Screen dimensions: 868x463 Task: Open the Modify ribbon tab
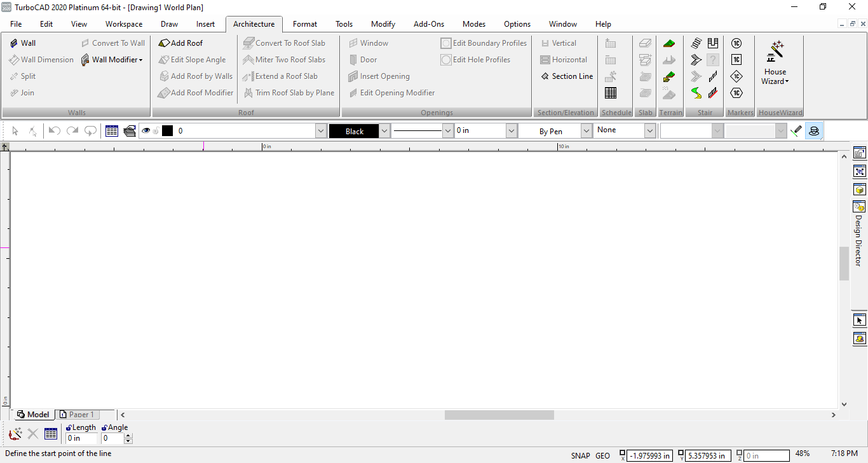click(x=383, y=24)
